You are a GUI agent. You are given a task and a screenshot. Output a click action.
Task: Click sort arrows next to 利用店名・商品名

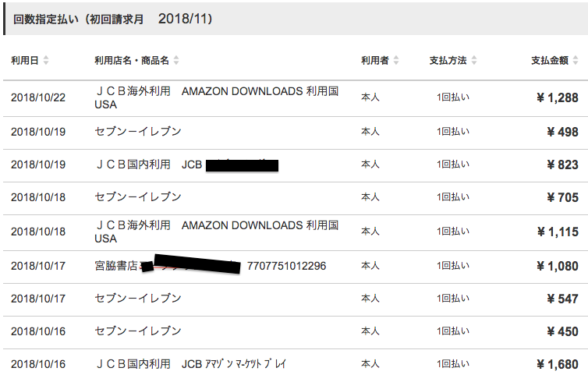176,60
